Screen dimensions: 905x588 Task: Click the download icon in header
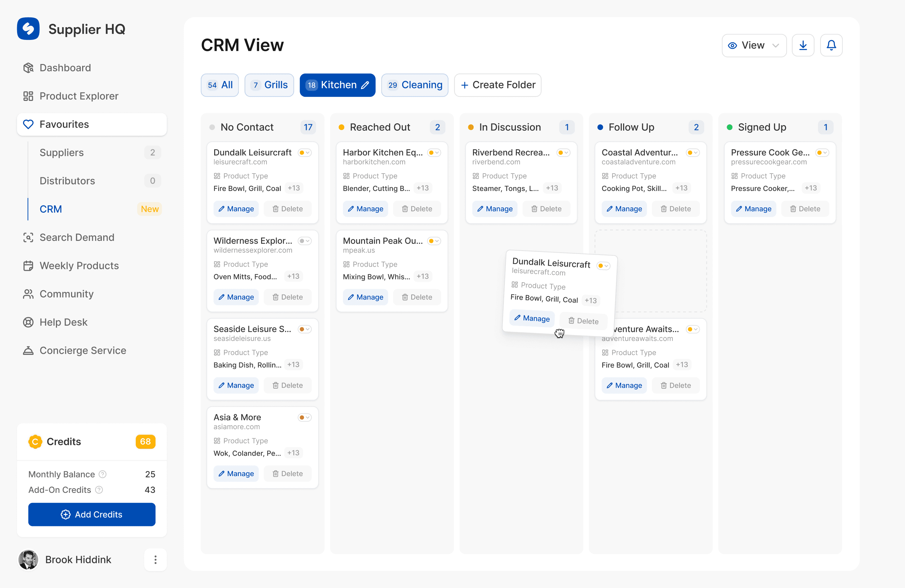[x=803, y=45]
